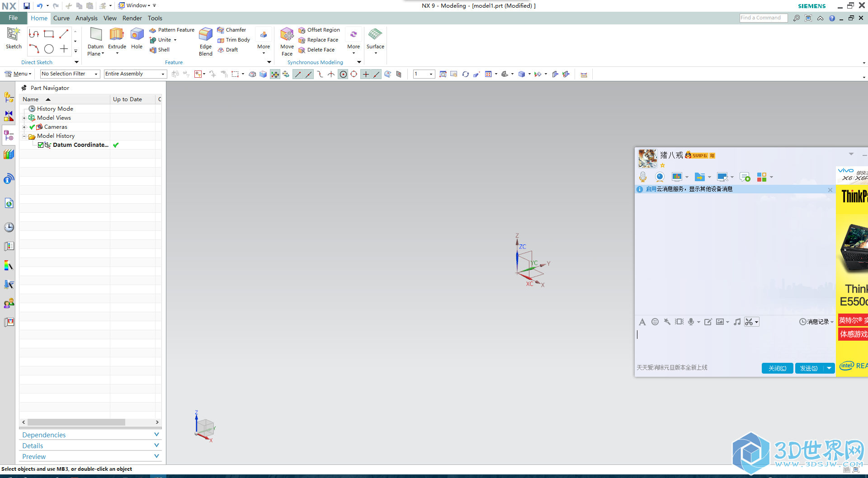Click the screenshot scissors icon in chat
868x478 pixels.
point(749,322)
